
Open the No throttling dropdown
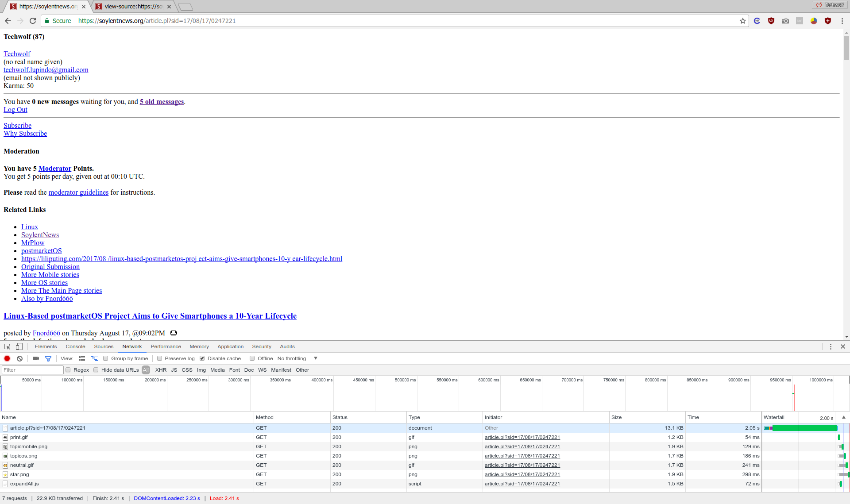tap(297, 358)
